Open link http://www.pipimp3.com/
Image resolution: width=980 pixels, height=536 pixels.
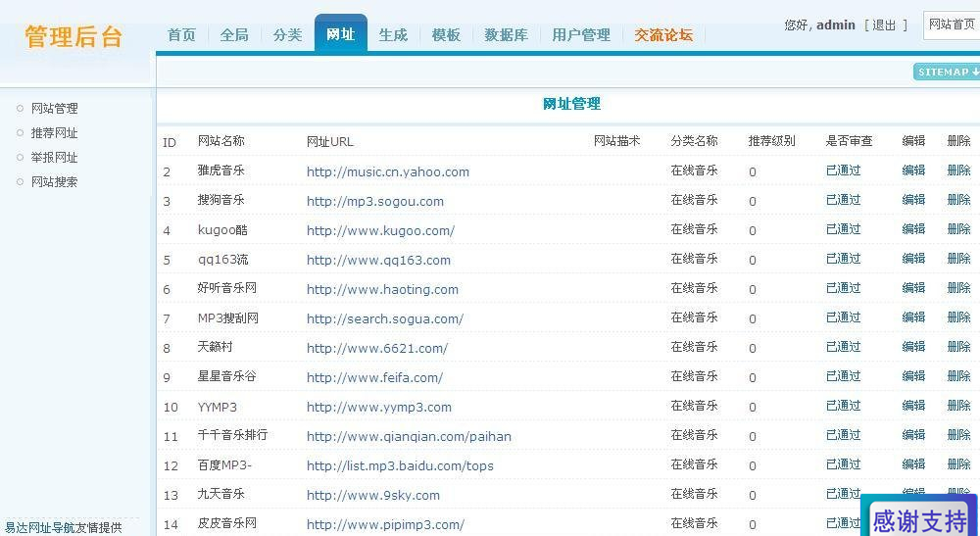pyautogui.click(x=385, y=524)
